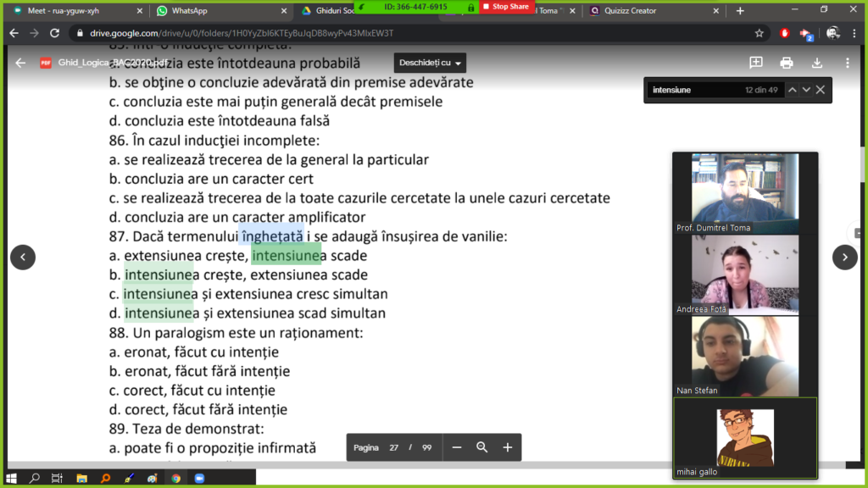Image resolution: width=868 pixels, height=488 pixels.
Task: Switch to the WhatsApp tab
Action: pos(193,11)
